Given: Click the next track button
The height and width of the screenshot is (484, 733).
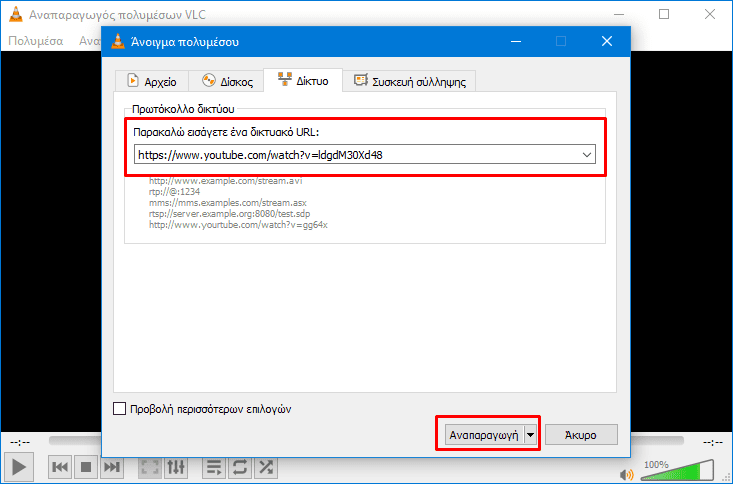Looking at the screenshot, I should pyautogui.click(x=112, y=467).
